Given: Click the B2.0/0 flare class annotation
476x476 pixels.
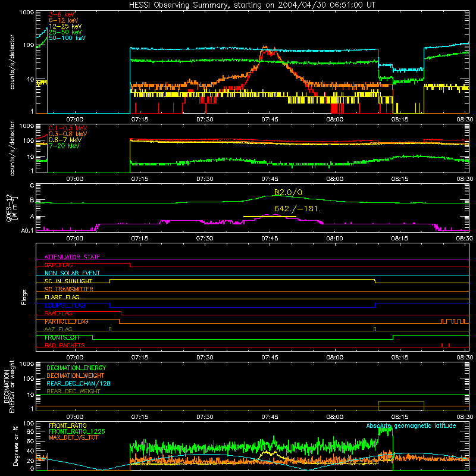Looking at the screenshot, I should click(x=288, y=192).
